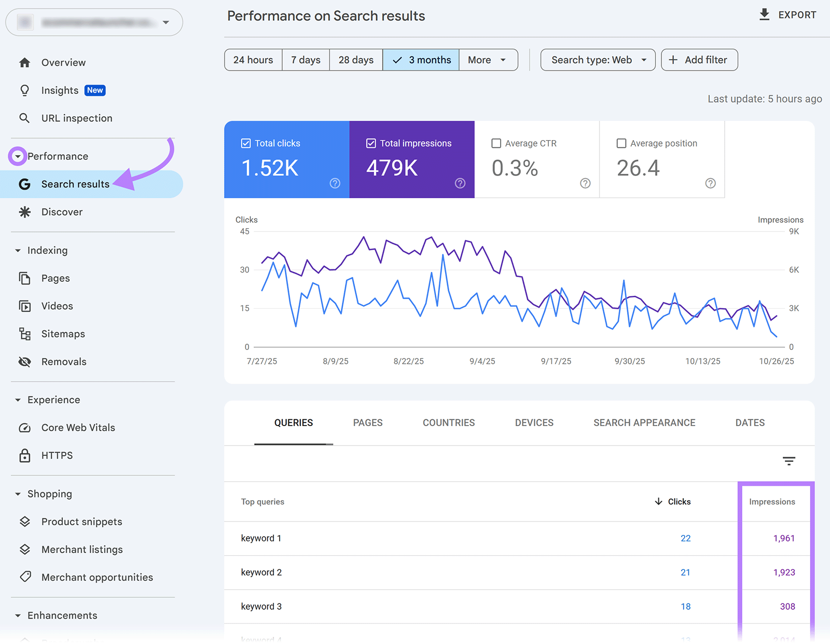This screenshot has width=830, height=644.
Task: Click the Removals crossed-eye icon
Action: tap(24, 361)
